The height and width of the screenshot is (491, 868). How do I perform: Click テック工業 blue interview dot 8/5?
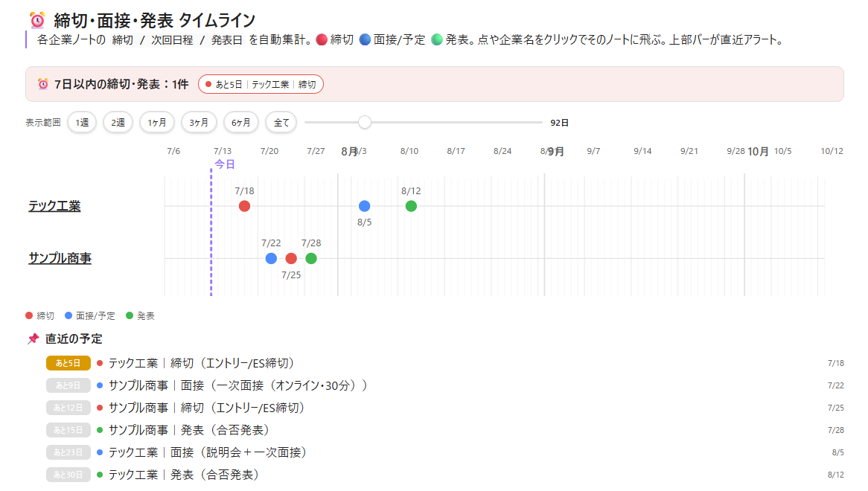[x=364, y=206]
